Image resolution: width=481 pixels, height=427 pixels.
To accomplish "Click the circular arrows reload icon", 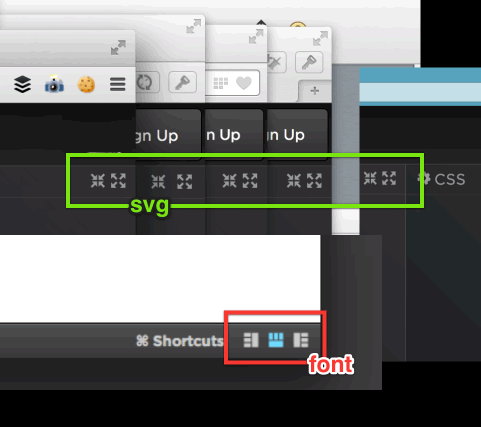I will 145,82.
